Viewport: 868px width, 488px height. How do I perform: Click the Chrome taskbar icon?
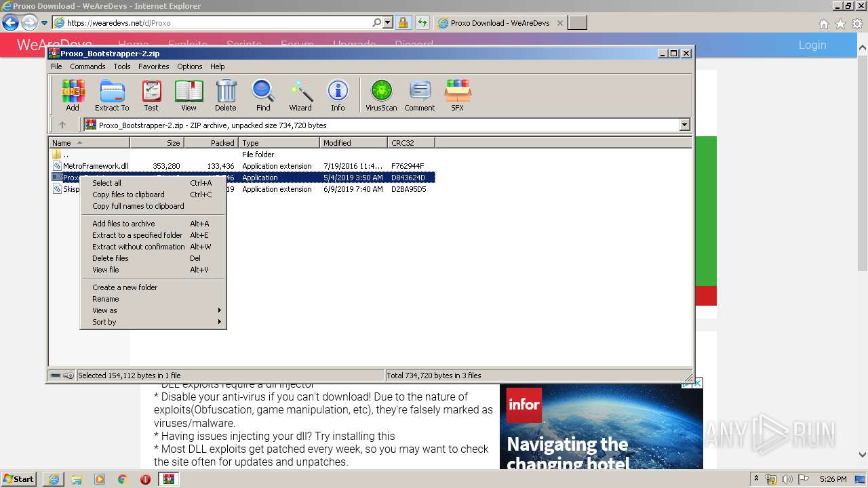[122, 479]
